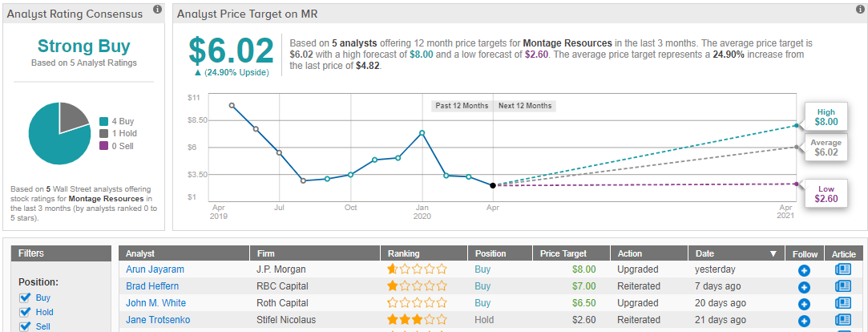
Task: Toggle the Sell position filter checkbox
Action: pyautogui.click(x=25, y=326)
